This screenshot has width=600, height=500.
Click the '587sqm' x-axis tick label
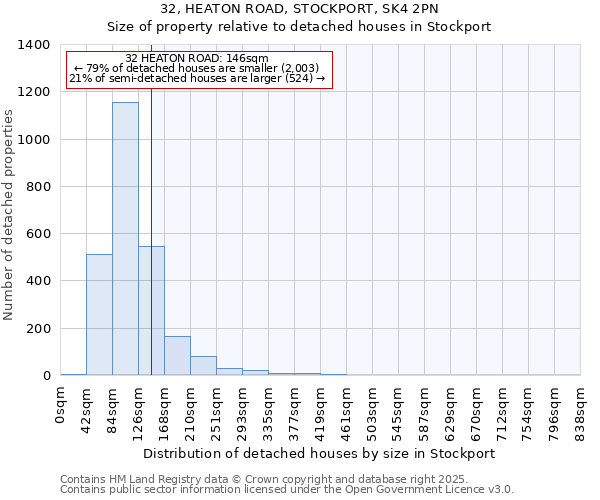click(x=424, y=408)
